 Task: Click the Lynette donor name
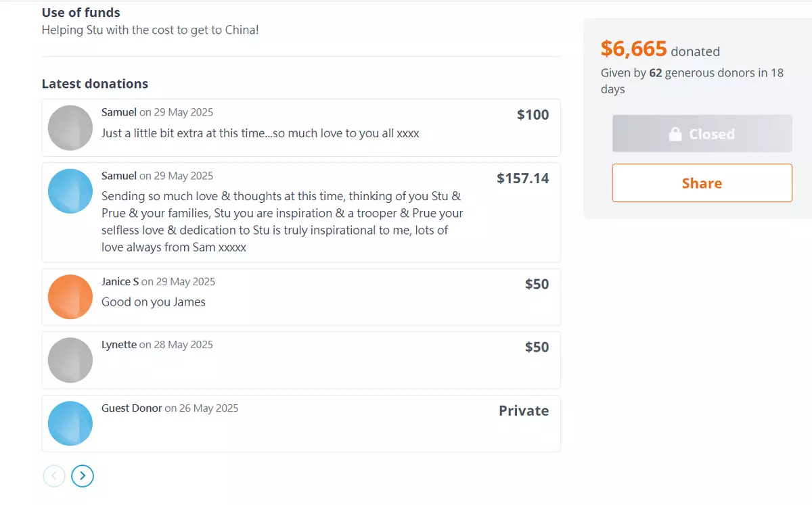(119, 345)
